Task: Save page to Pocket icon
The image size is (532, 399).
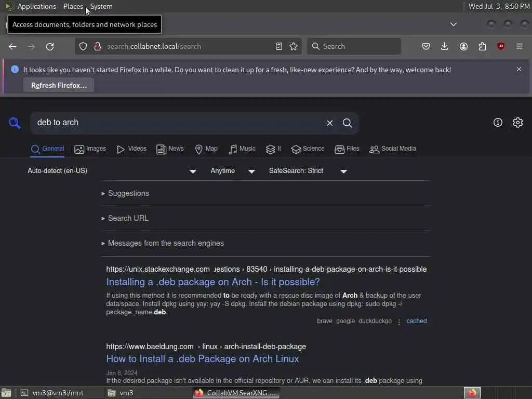Action: [426, 46]
